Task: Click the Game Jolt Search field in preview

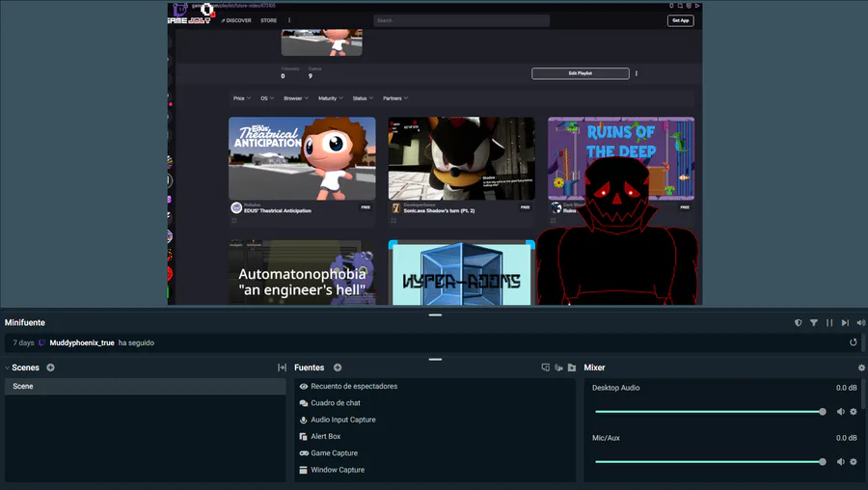Action: tap(461, 20)
